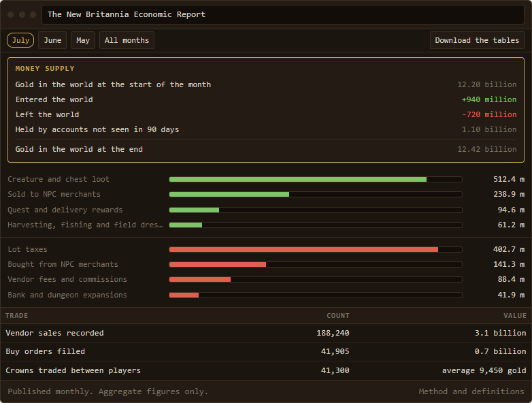
Task: Click the '238.9 m' value
Action: [x=509, y=194]
